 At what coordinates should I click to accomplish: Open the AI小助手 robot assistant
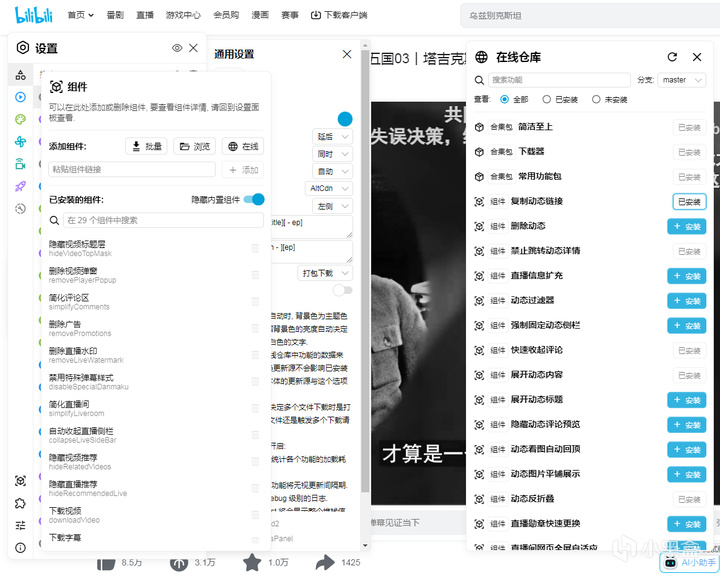pyautogui.click(x=689, y=562)
